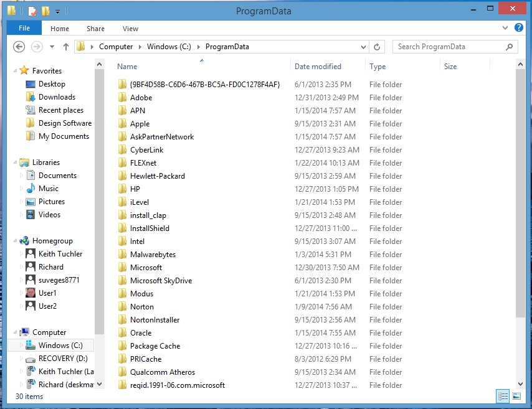Click the Forward navigation arrow

pos(37,47)
